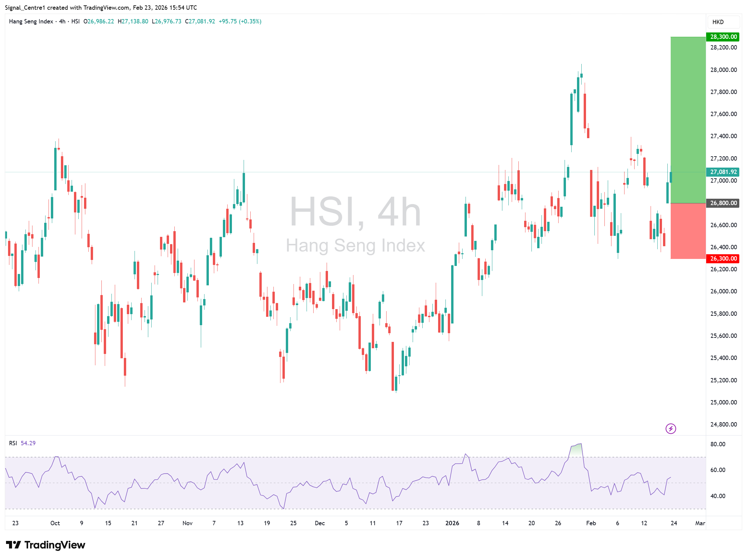Click the red stop-loss zone of position

tap(688, 231)
